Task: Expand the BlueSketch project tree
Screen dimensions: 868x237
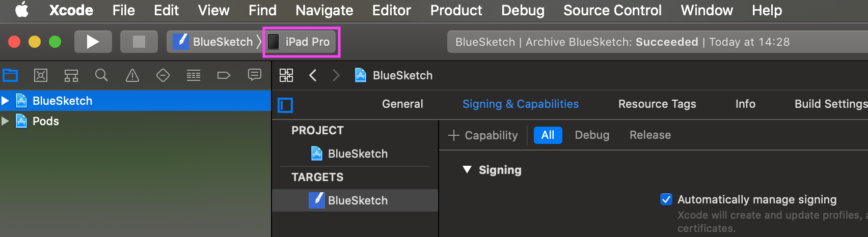Action: [6, 101]
